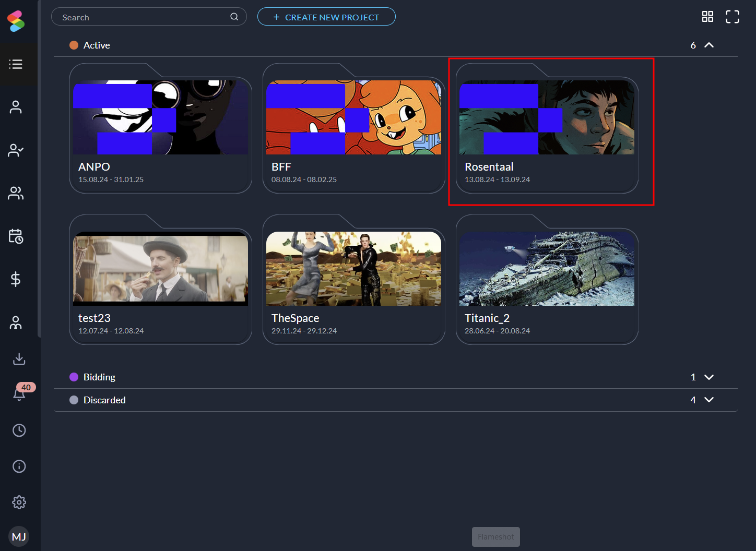756x551 pixels.
Task: Focus the Search input field
Action: point(149,17)
